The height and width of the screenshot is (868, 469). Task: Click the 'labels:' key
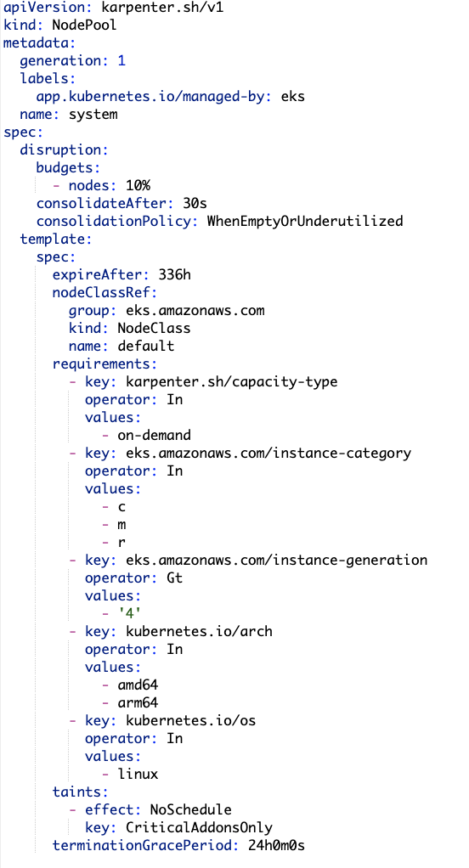[x=48, y=79]
